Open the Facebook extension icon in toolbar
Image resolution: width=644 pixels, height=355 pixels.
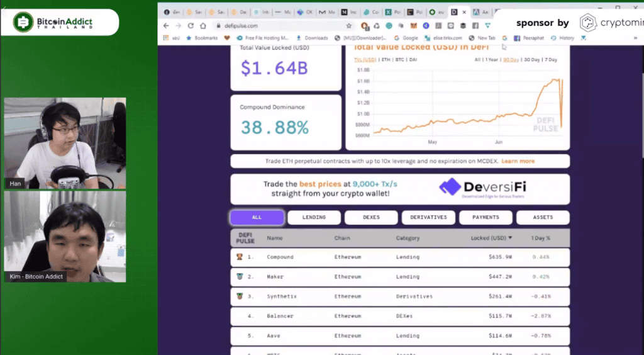[475, 25]
